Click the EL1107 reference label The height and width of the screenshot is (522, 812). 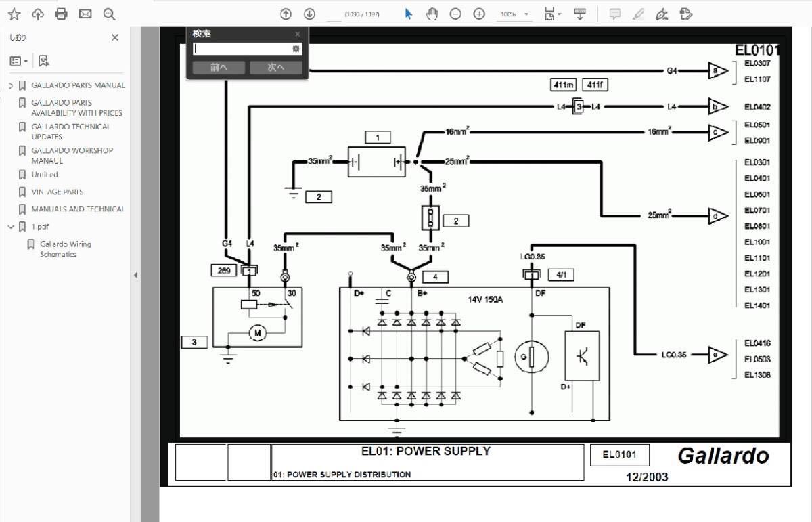point(757,79)
